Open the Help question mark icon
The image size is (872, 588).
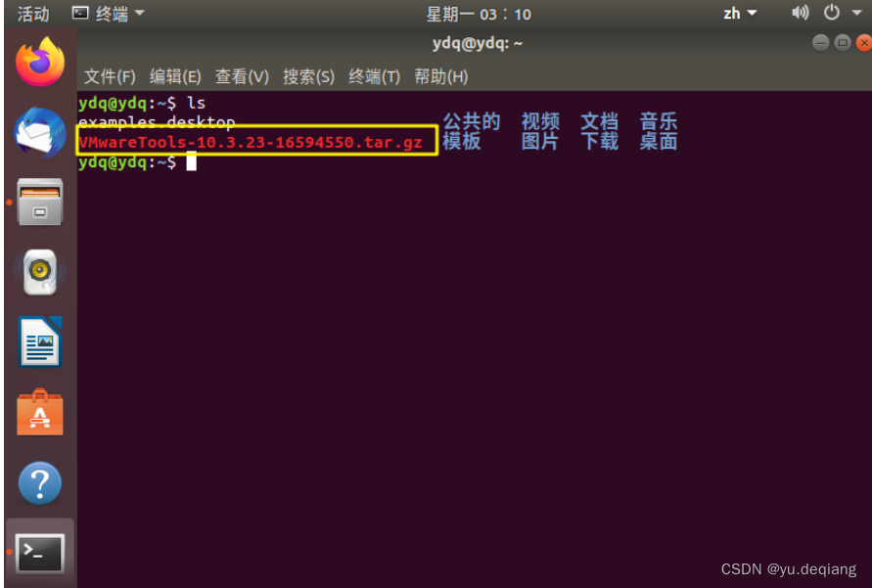(x=40, y=483)
